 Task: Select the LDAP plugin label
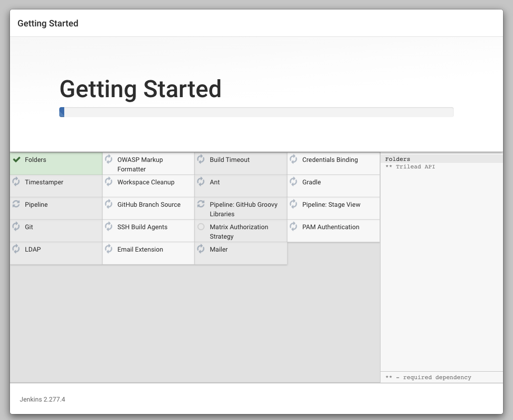33,250
